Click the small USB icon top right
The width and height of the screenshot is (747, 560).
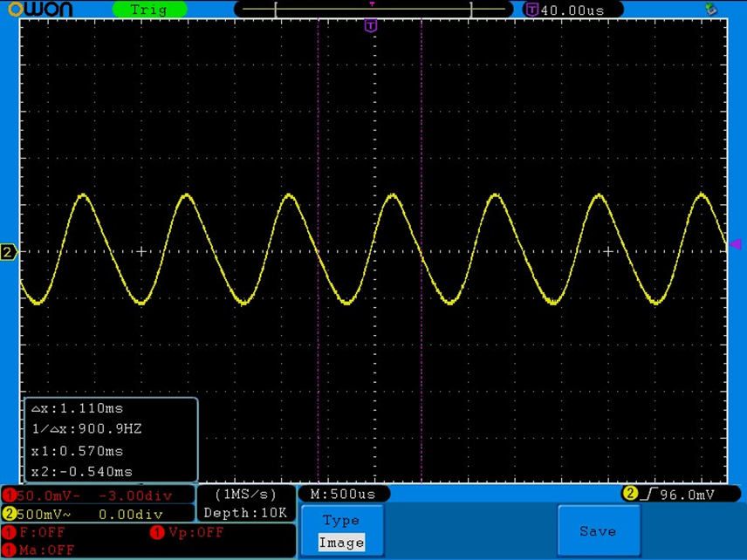tap(709, 10)
